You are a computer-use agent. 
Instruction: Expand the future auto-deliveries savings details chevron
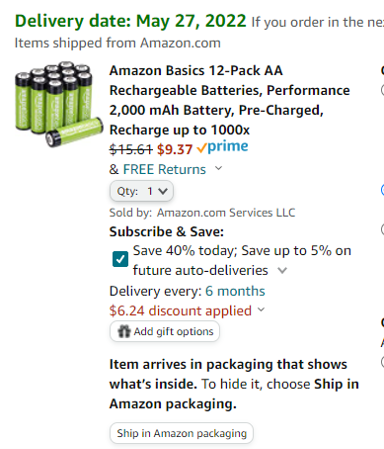pos(282,270)
